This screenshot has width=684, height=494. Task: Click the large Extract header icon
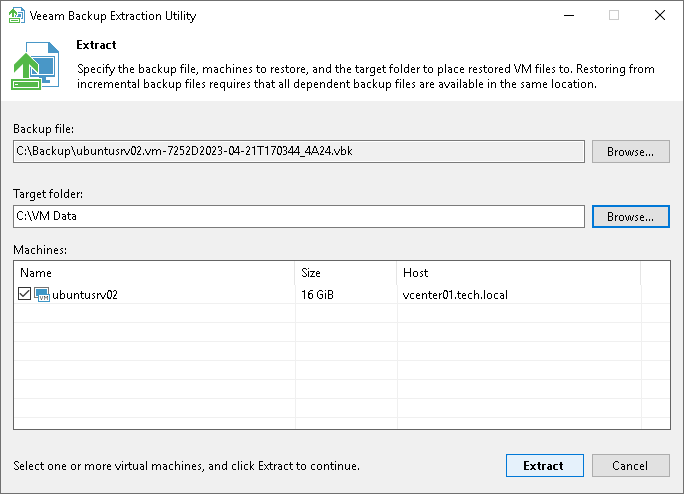tap(36, 66)
